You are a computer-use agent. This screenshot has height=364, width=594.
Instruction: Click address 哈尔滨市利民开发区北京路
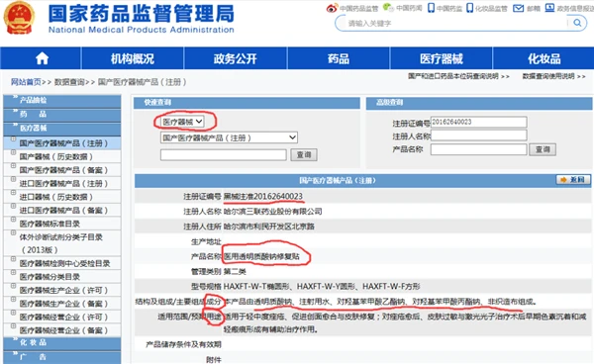tap(269, 227)
